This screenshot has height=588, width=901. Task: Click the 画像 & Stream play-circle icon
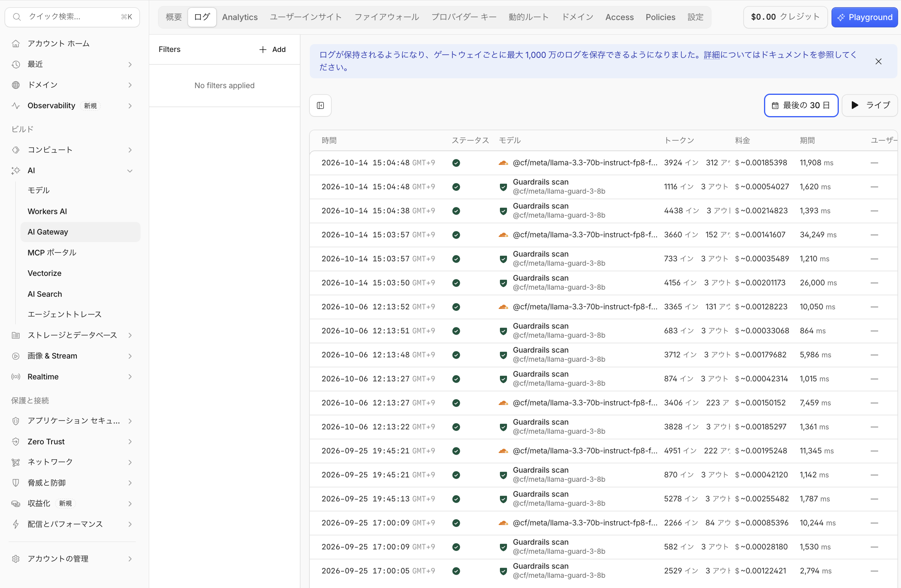(x=16, y=356)
